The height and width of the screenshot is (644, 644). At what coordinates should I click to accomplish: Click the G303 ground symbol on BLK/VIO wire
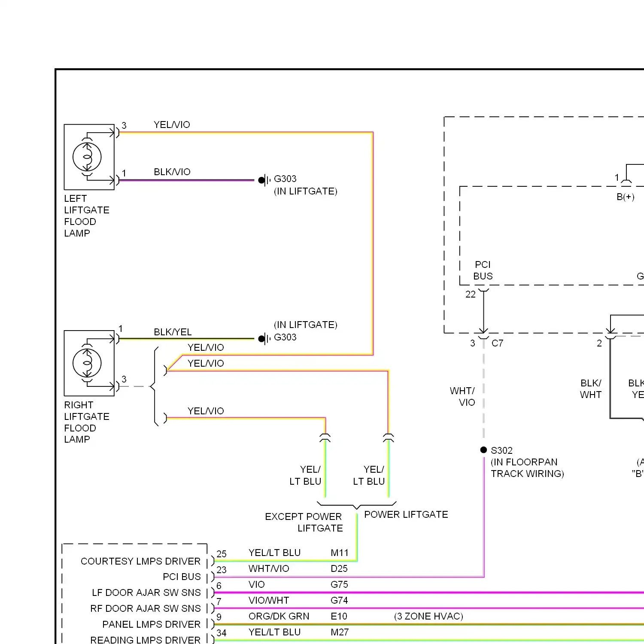[264, 180]
